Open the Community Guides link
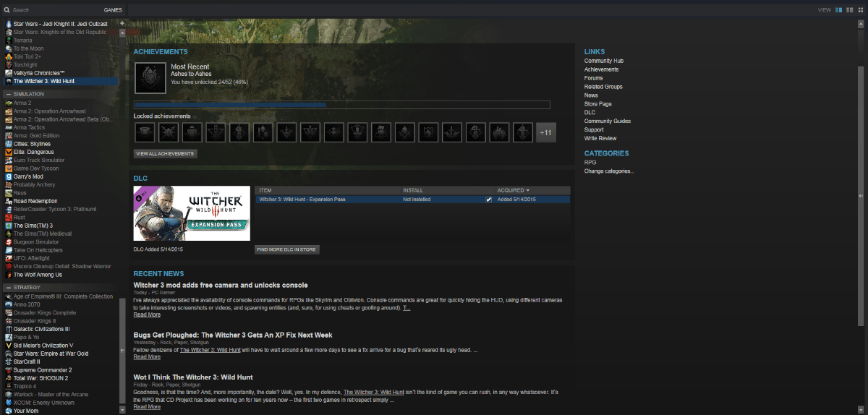Image resolution: width=868 pixels, height=415 pixels. (x=608, y=121)
